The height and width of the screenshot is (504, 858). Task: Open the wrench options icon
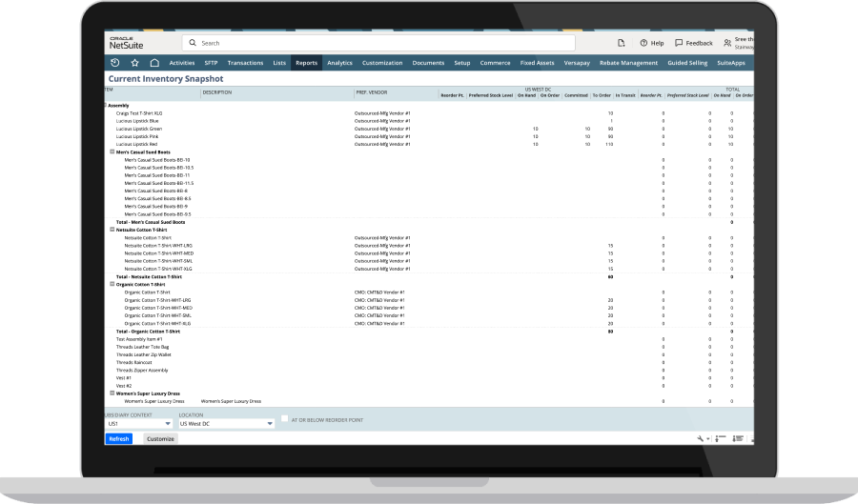pos(702,438)
